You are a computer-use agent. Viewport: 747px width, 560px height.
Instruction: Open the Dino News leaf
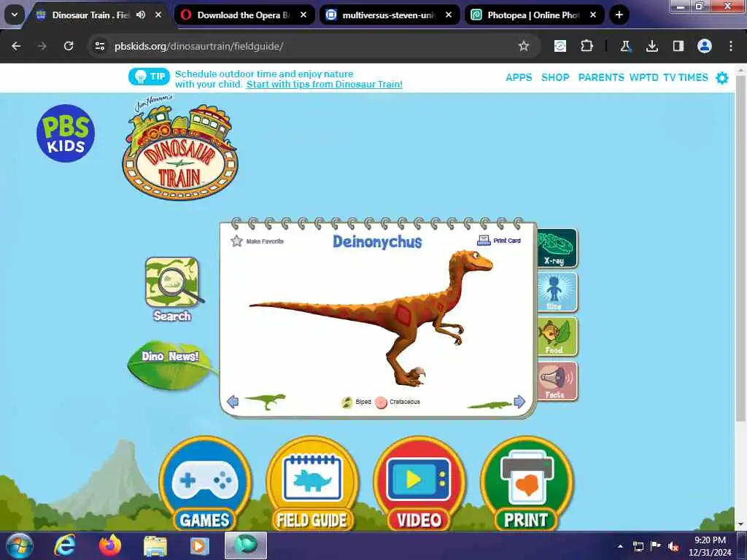[169, 365]
